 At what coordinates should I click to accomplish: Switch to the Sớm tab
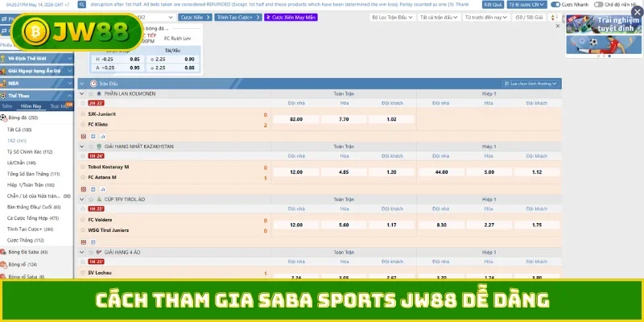(7, 106)
